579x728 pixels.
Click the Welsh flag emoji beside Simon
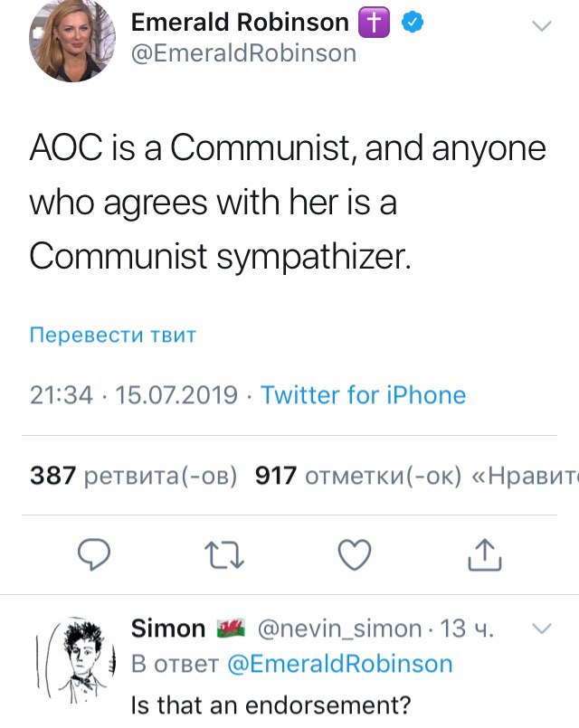(232, 629)
